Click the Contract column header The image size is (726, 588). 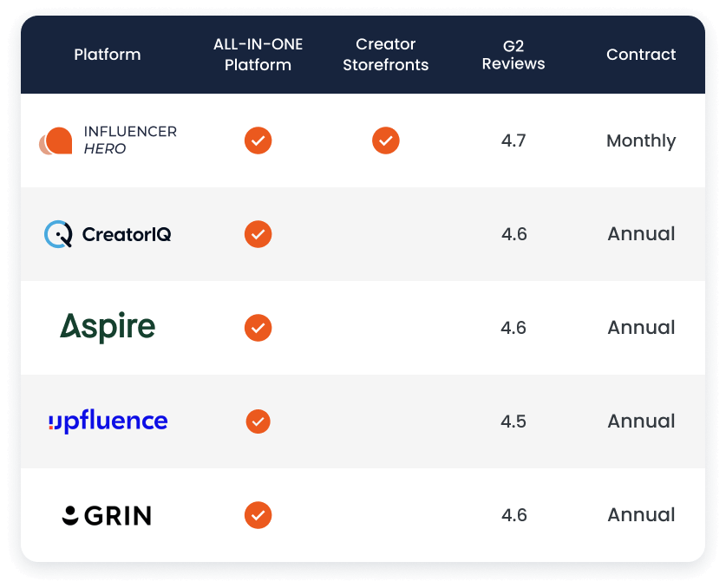(x=641, y=55)
